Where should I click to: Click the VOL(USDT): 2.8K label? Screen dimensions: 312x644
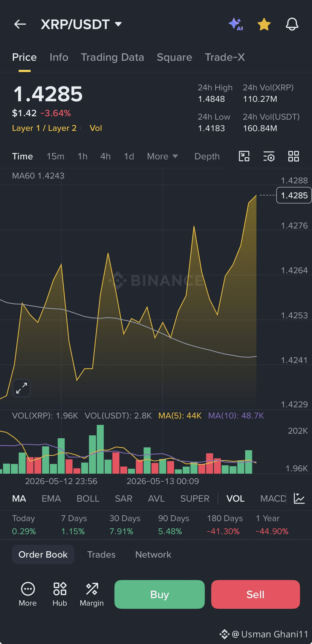(118, 416)
